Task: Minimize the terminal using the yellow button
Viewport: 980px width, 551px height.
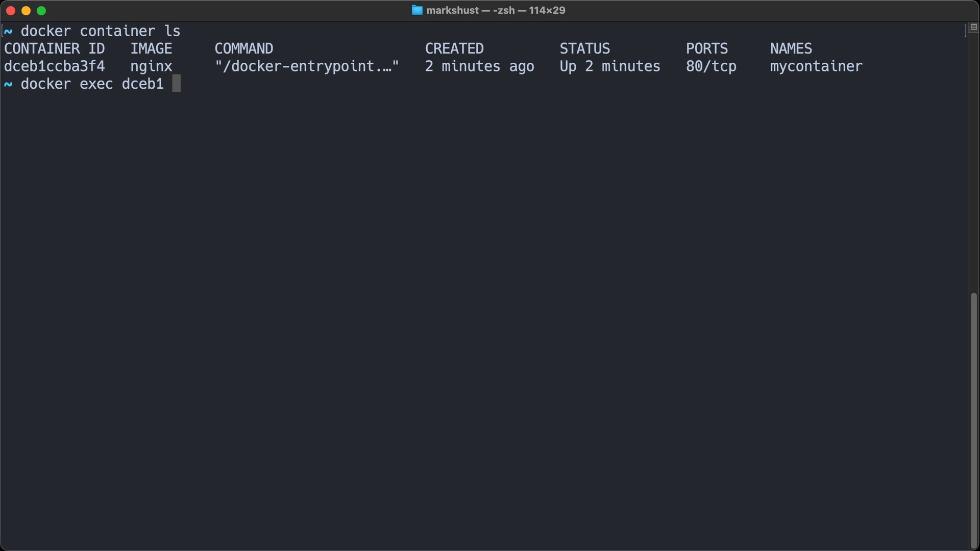Action: click(26, 11)
